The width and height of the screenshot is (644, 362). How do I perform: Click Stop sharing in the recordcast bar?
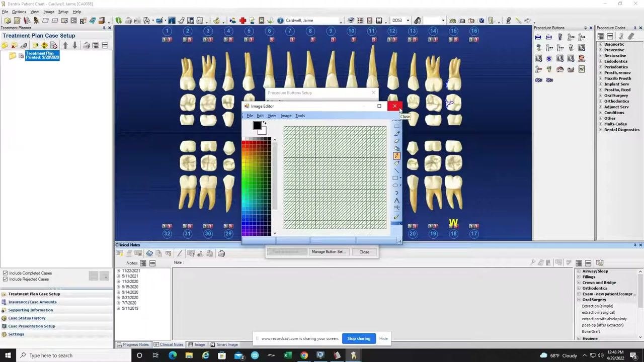pos(359,338)
